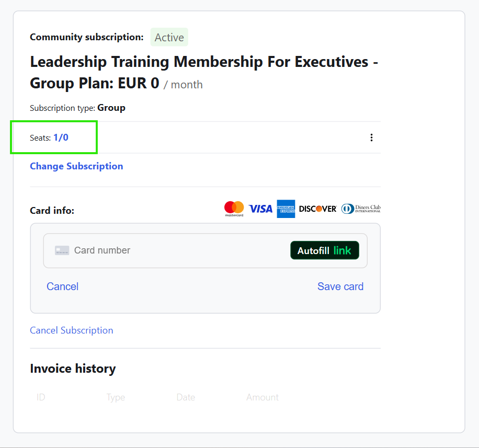Click the American Express logo
Screen dimensions: 479x448
[x=286, y=209]
